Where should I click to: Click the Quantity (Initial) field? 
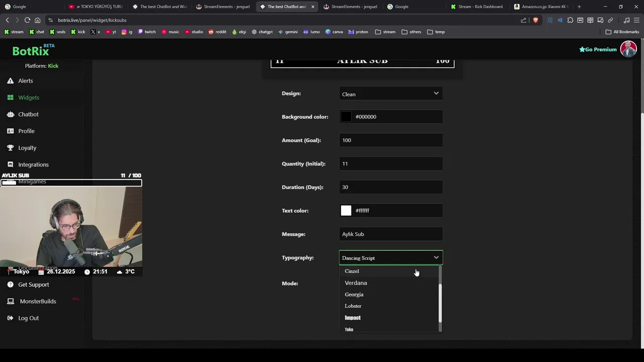(x=391, y=164)
